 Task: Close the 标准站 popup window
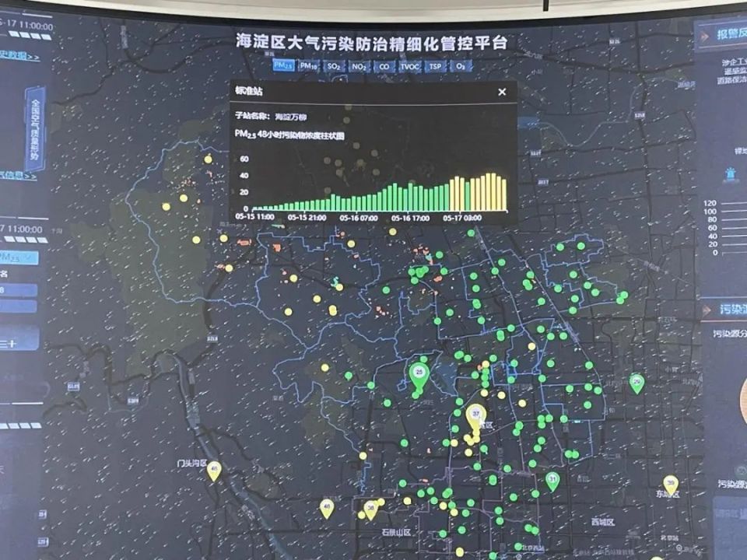click(x=502, y=92)
